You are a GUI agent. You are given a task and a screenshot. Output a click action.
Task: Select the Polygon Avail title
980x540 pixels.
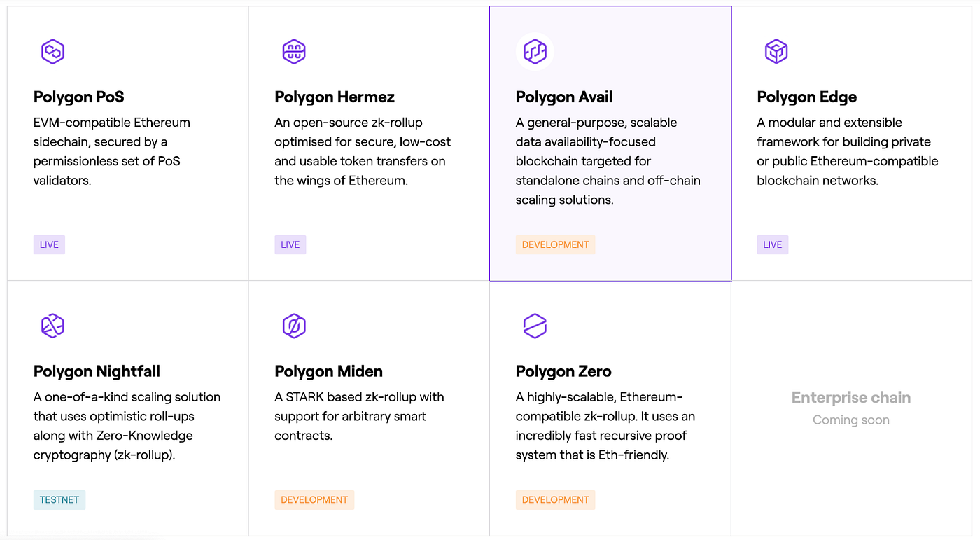564,97
